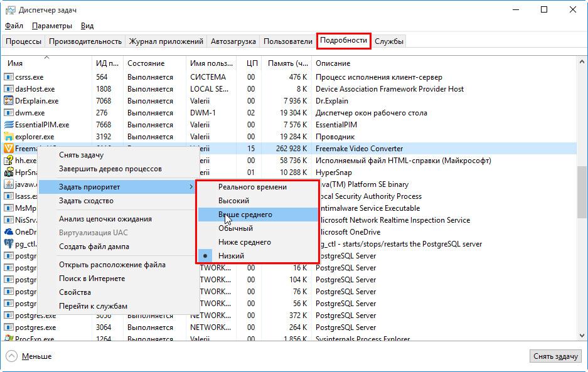Click the '262 928 K' memory value
The height and width of the screenshot is (372, 588).
coord(291,149)
